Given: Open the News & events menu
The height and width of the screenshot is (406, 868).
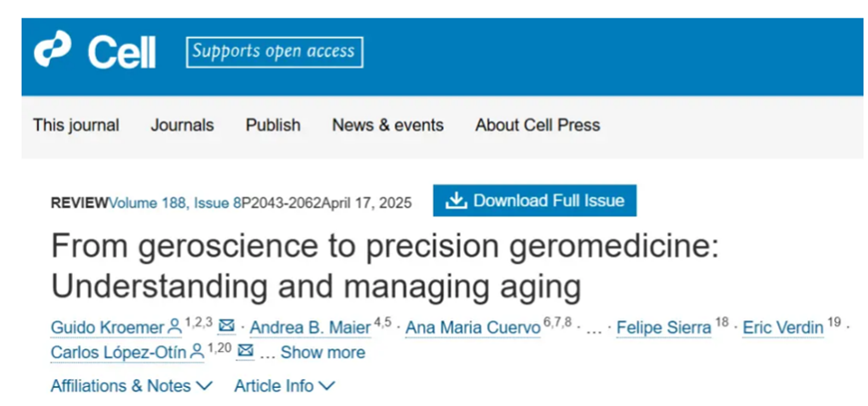Looking at the screenshot, I should point(388,125).
